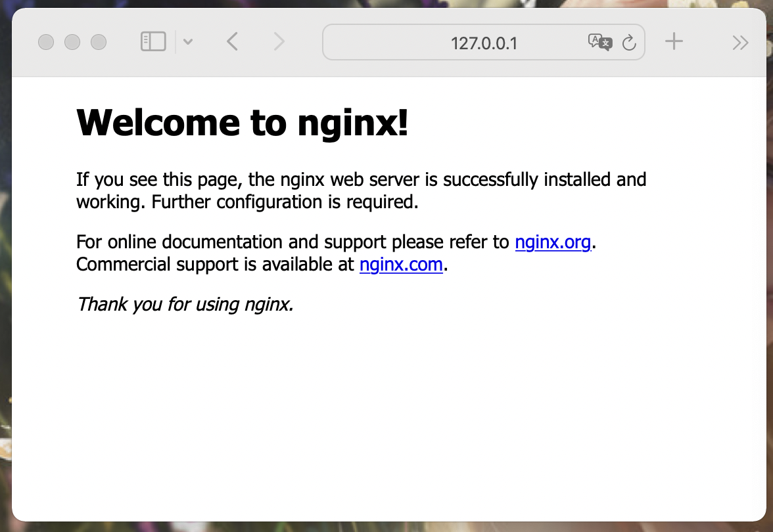Go back to the previous page
Screen dimensions: 773x532
[x=233, y=42]
